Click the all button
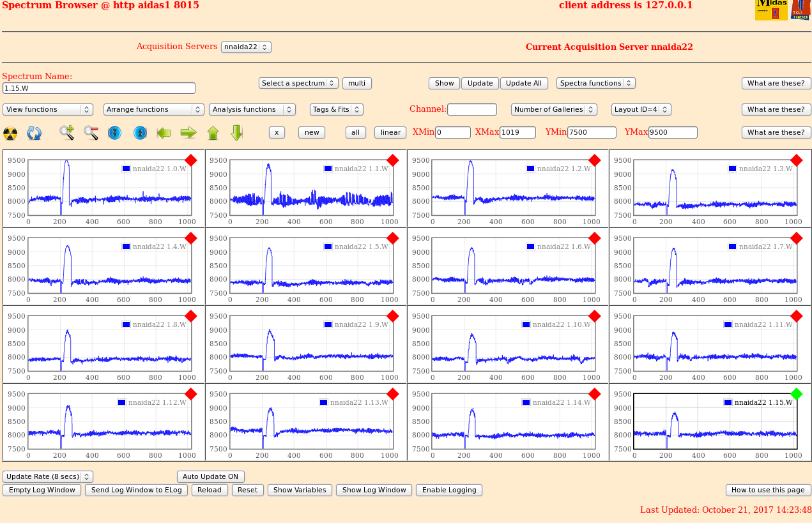The image size is (812, 523). coord(356,132)
